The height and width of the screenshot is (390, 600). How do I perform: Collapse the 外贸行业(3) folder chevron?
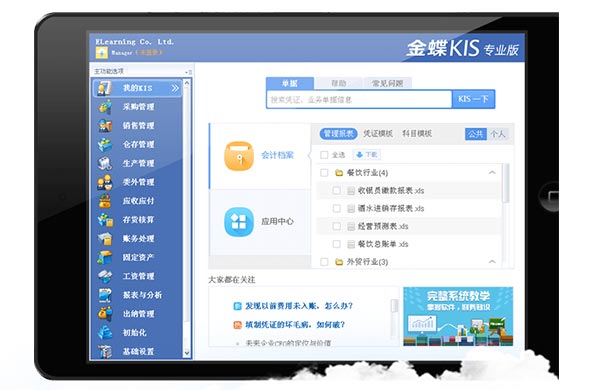(492, 262)
